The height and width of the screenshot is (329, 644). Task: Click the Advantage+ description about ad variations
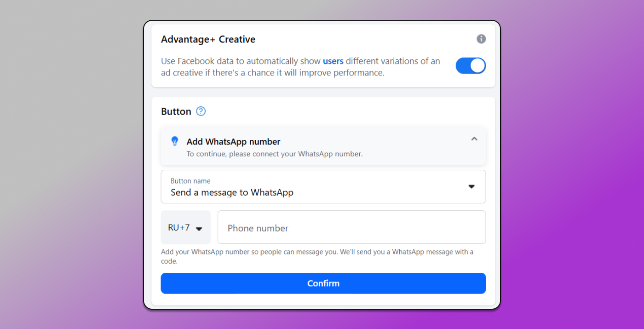click(300, 67)
